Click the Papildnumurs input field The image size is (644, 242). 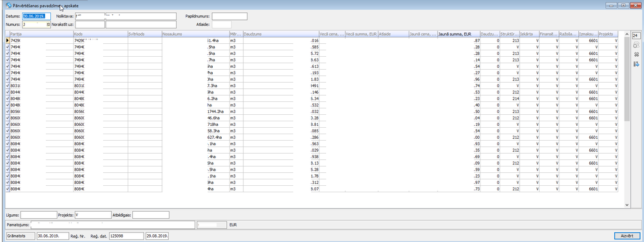[229, 16]
